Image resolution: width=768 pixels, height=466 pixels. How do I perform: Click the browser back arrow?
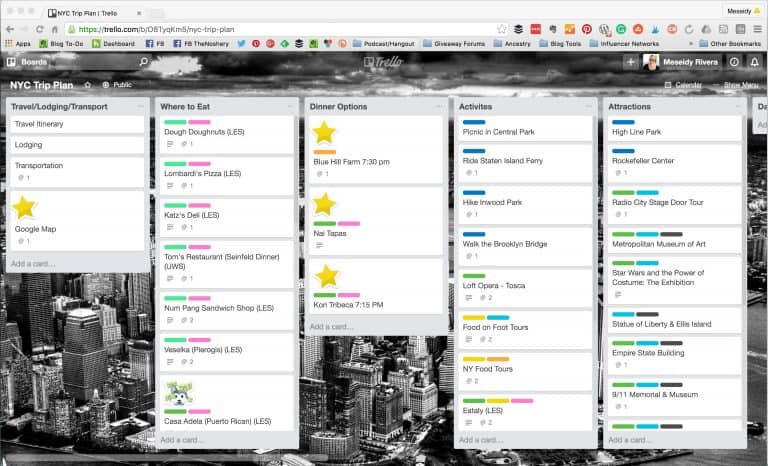point(10,29)
